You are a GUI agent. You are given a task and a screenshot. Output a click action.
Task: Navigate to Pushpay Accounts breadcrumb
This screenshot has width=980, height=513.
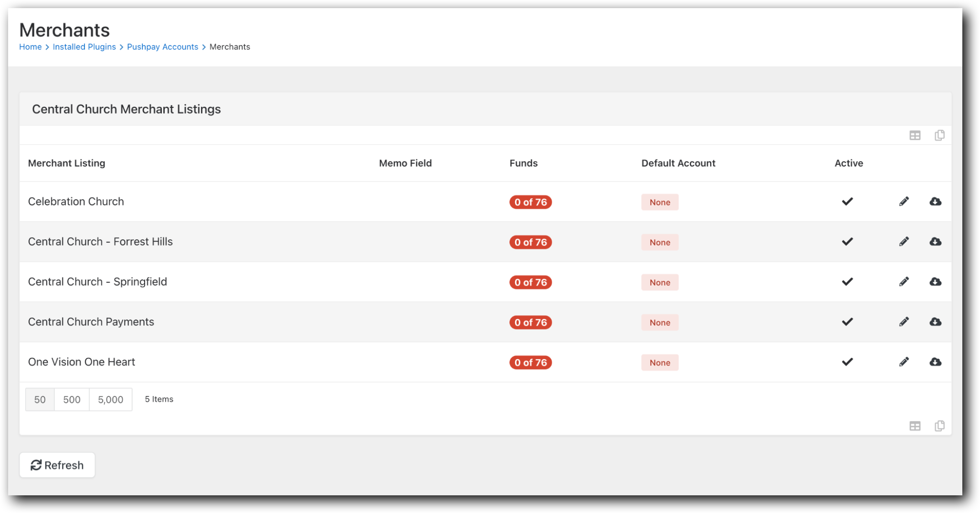click(163, 46)
